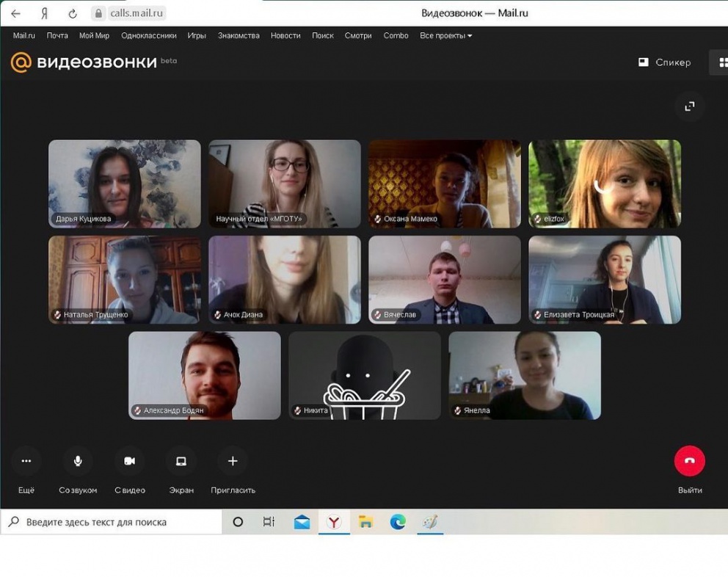
Task: Click the calls.mail.ru address bar
Action: [136, 13]
